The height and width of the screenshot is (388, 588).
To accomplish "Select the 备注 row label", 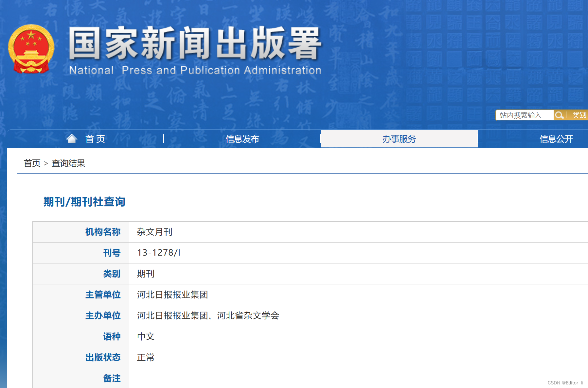I will click(112, 378).
